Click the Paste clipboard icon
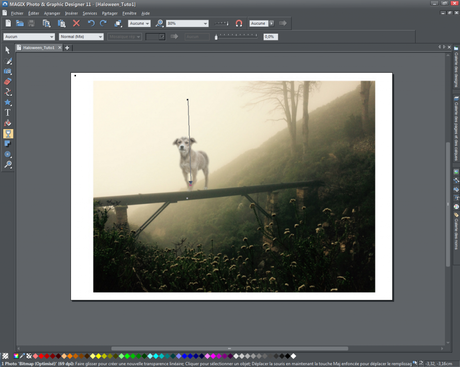Viewport: 460px width, 367px height. click(x=62, y=23)
